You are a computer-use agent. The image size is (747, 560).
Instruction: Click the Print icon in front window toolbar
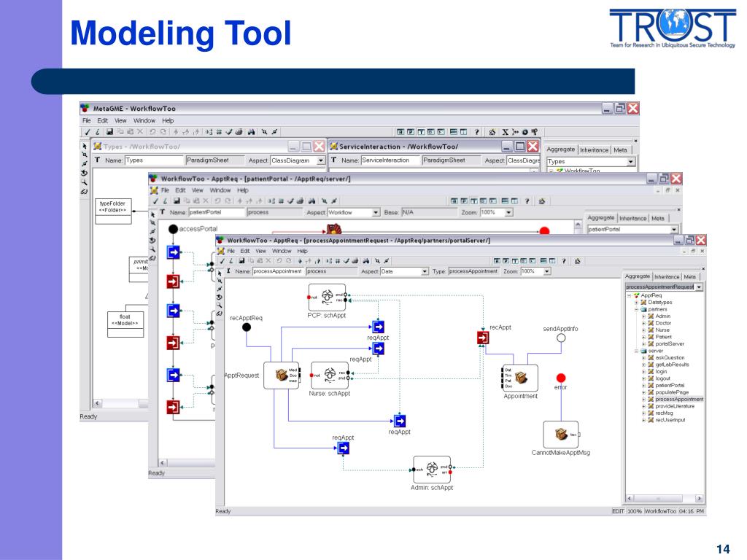(355, 260)
